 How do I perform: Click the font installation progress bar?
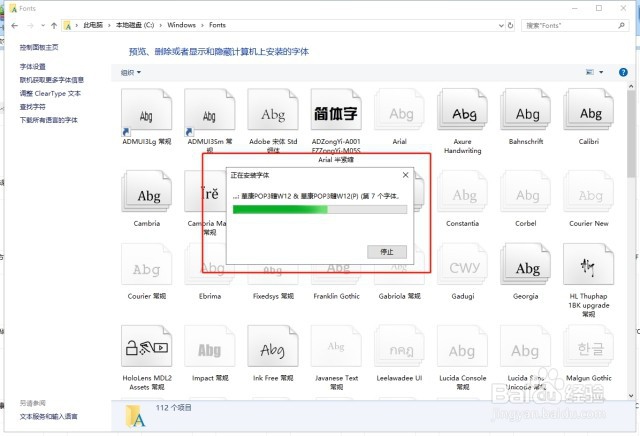[320, 209]
